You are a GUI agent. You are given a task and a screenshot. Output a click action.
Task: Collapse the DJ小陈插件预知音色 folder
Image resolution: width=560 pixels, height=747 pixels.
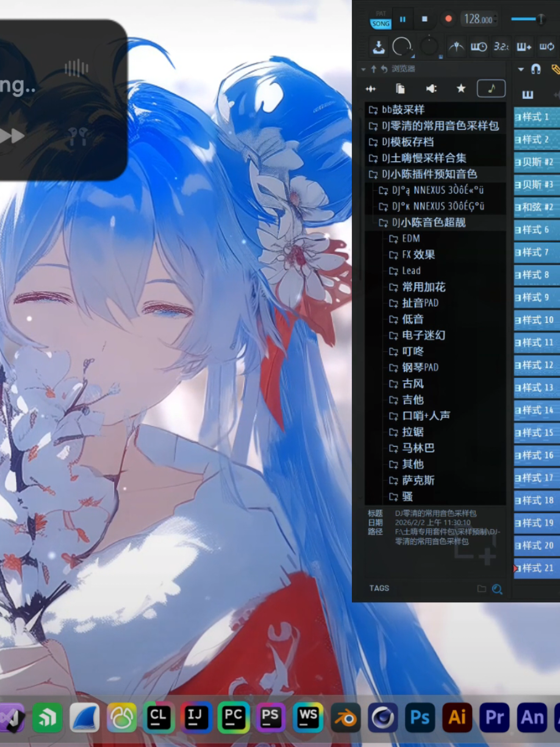coord(435,175)
